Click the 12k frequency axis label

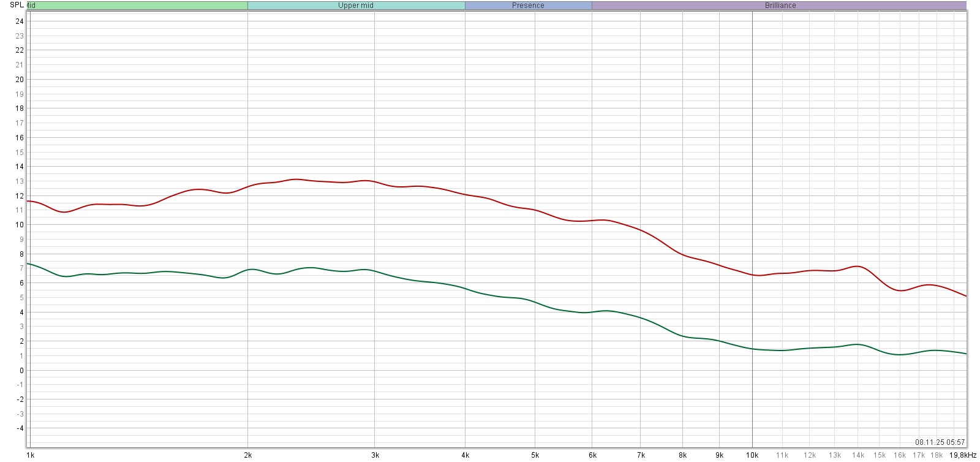pyautogui.click(x=810, y=455)
